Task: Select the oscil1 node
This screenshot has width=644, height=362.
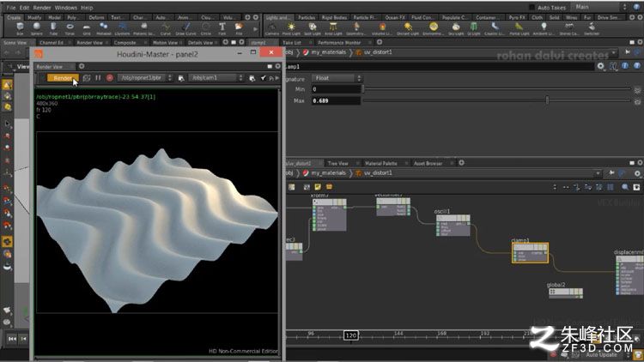Action: (453, 225)
